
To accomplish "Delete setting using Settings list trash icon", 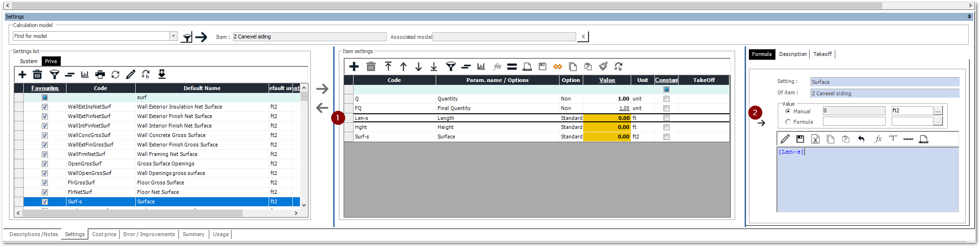I will click(x=37, y=74).
